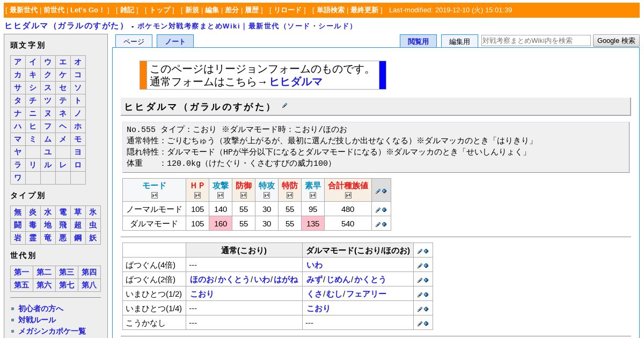
Task: Open 第一 generation in 世代別
Action: 21,273
